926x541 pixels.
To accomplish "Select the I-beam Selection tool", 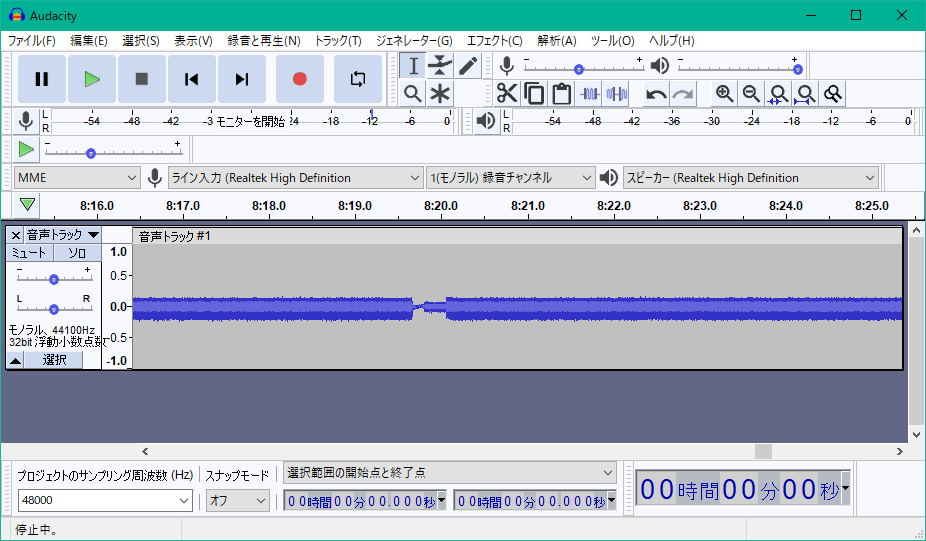I will click(413, 66).
